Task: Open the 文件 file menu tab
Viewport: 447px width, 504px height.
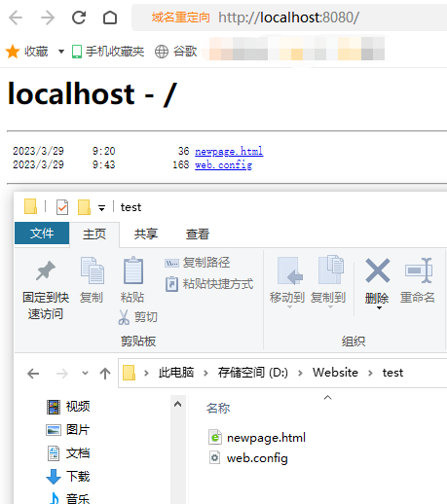Action: (42, 234)
